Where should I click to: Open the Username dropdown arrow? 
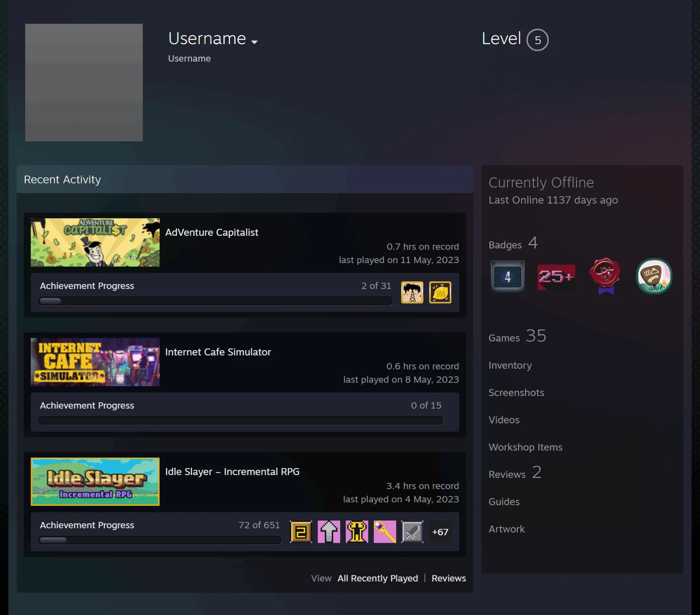coord(254,42)
